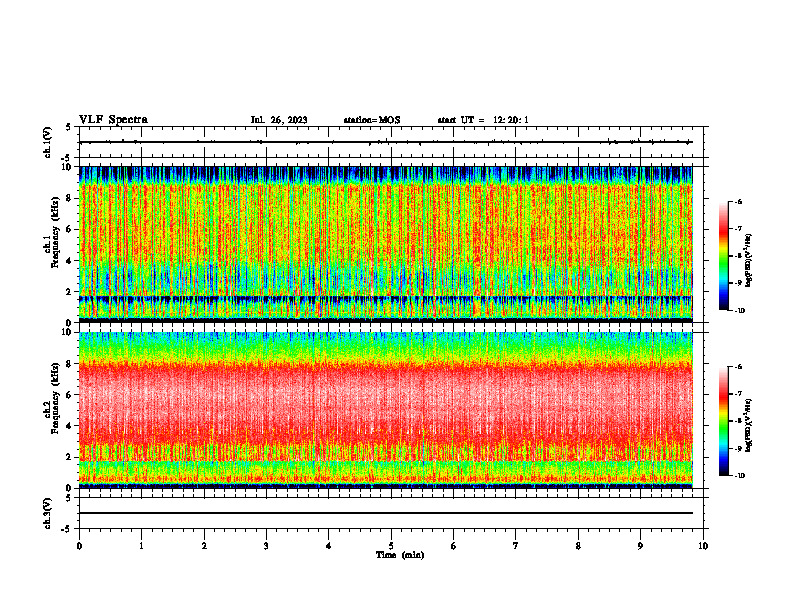Click the time axis tick label "5"
792x612 pixels.
tap(391, 546)
